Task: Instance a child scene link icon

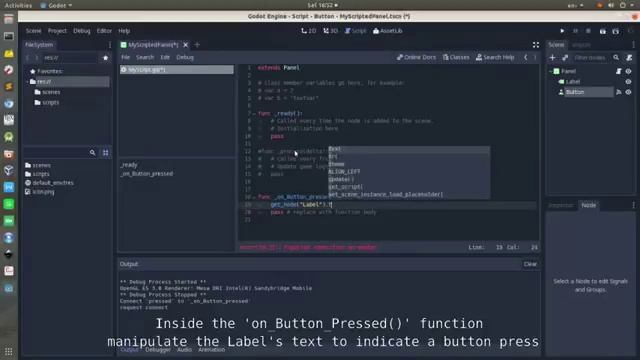Action: point(565,58)
